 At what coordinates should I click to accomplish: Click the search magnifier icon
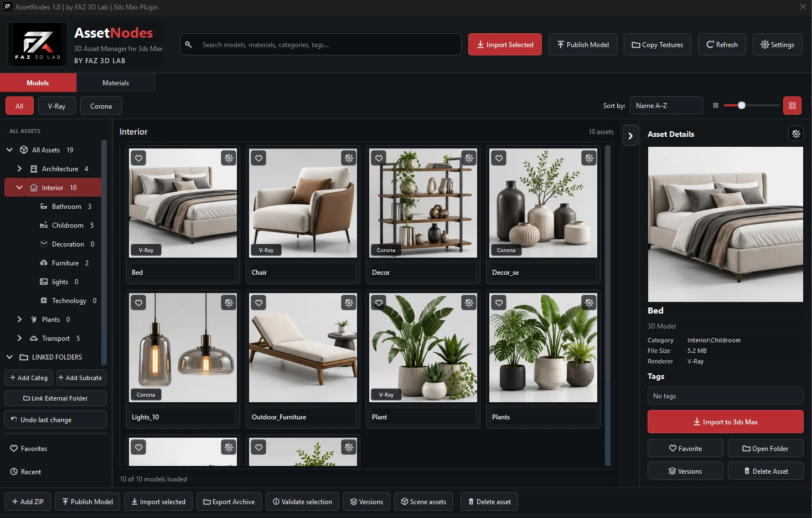pyautogui.click(x=189, y=44)
